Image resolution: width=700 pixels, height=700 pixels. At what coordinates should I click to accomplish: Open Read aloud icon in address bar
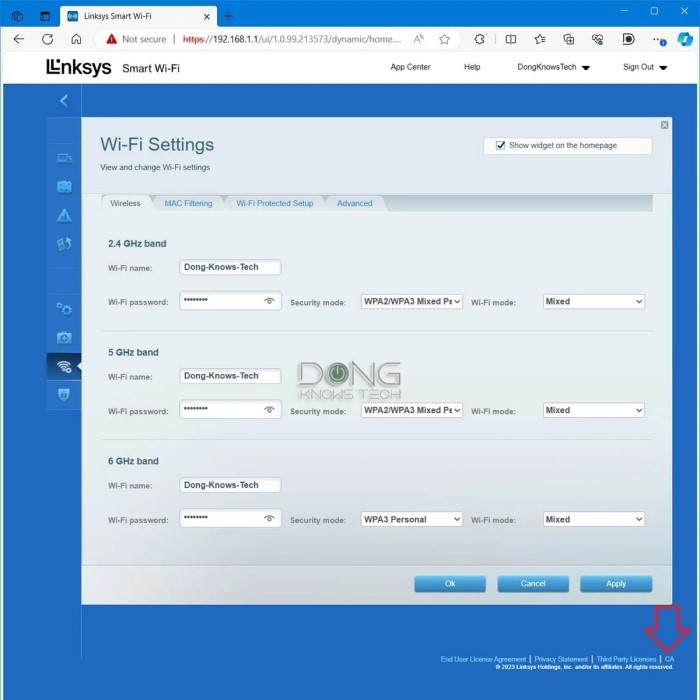tap(418, 39)
